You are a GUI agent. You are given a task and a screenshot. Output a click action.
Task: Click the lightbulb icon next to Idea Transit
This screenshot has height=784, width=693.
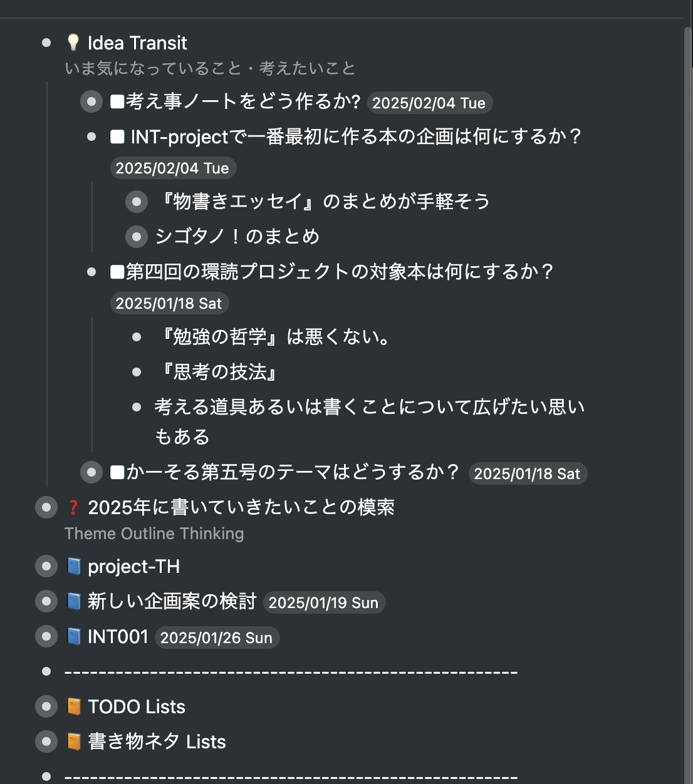click(x=72, y=42)
